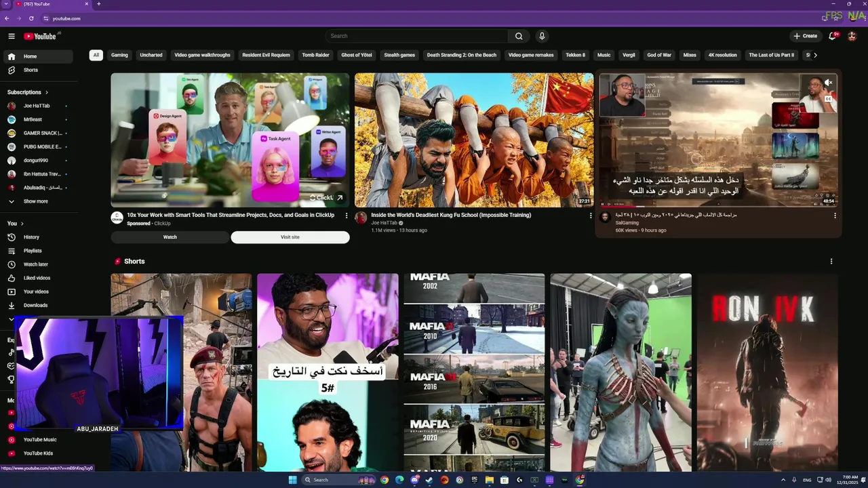
Task: Expand the Subscriptions section header
Action: (x=28, y=92)
